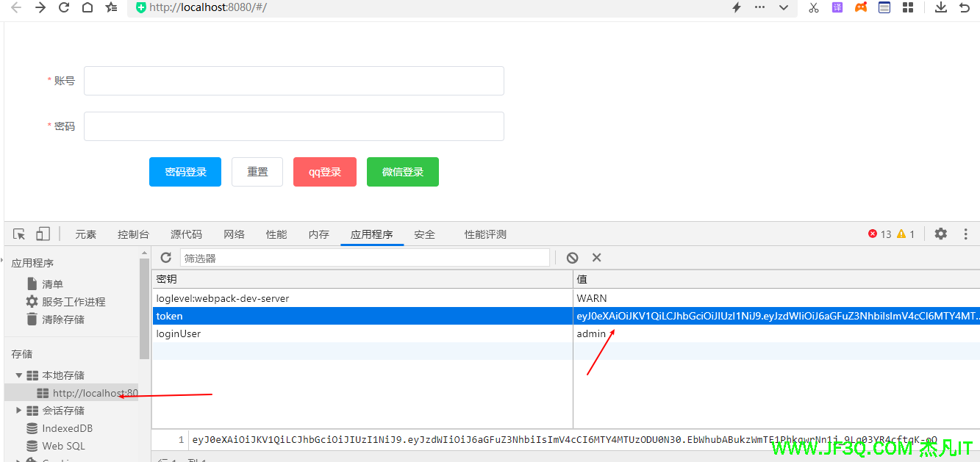Expand the 会话存储 tree node
Screen dimensions: 980x462
(19, 411)
